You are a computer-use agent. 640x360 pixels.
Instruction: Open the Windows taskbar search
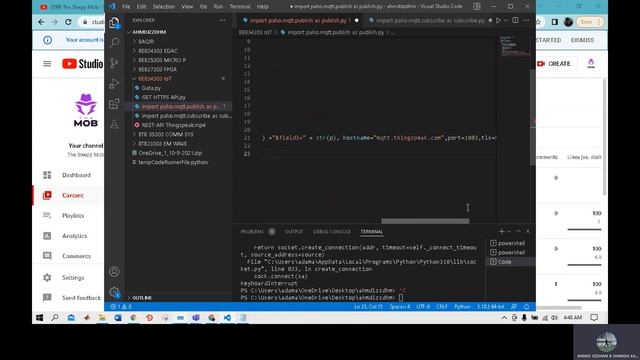click(x=55, y=318)
